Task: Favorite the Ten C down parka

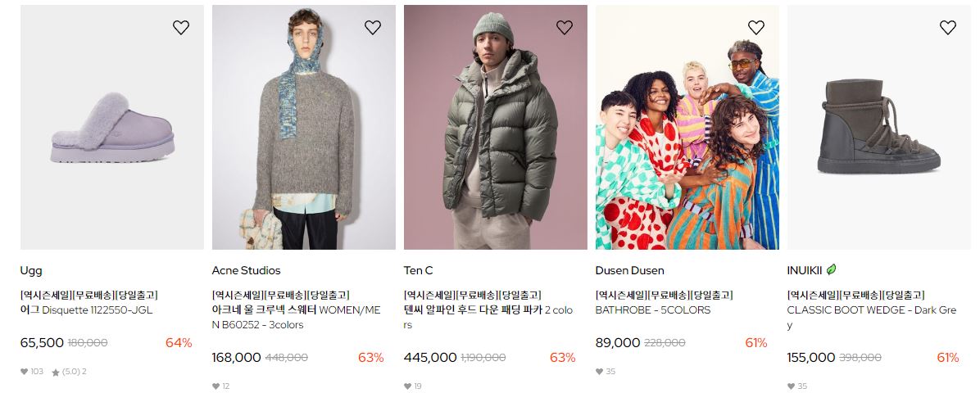Action: [565, 28]
